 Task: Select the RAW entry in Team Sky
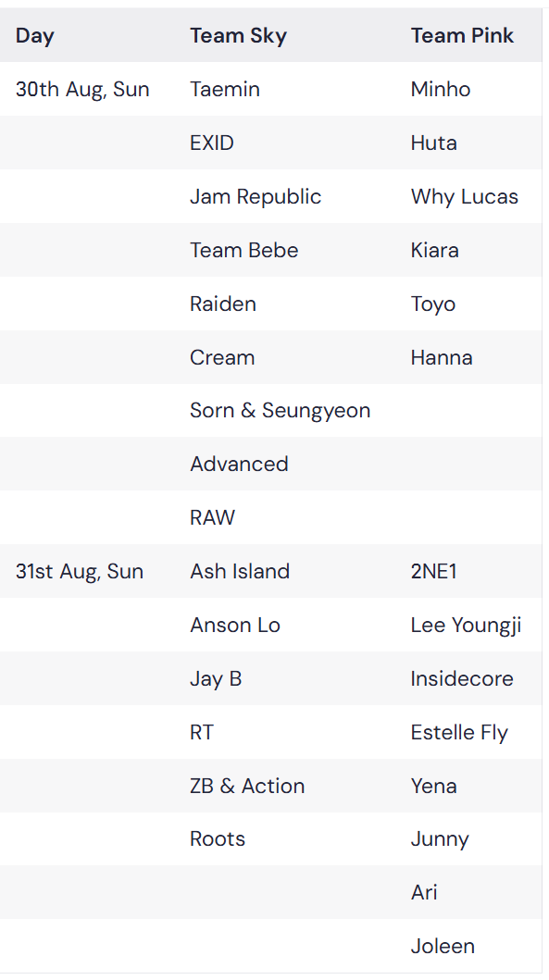(x=212, y=517)
